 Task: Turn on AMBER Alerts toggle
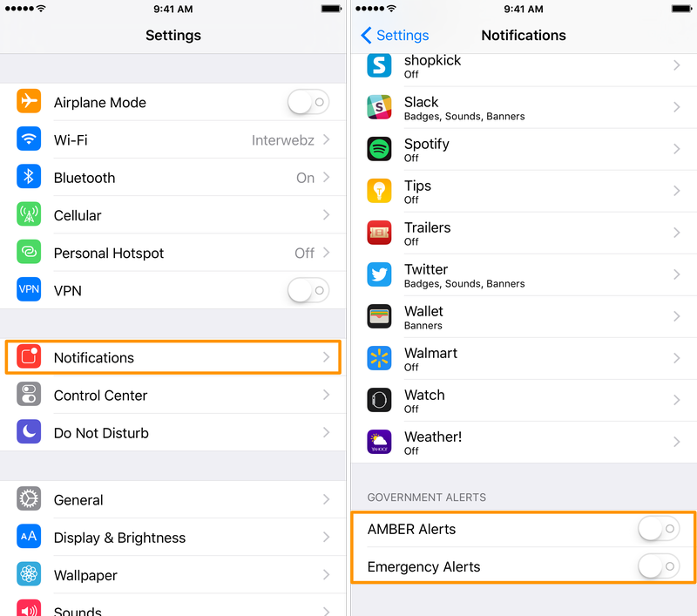point(659,529)
